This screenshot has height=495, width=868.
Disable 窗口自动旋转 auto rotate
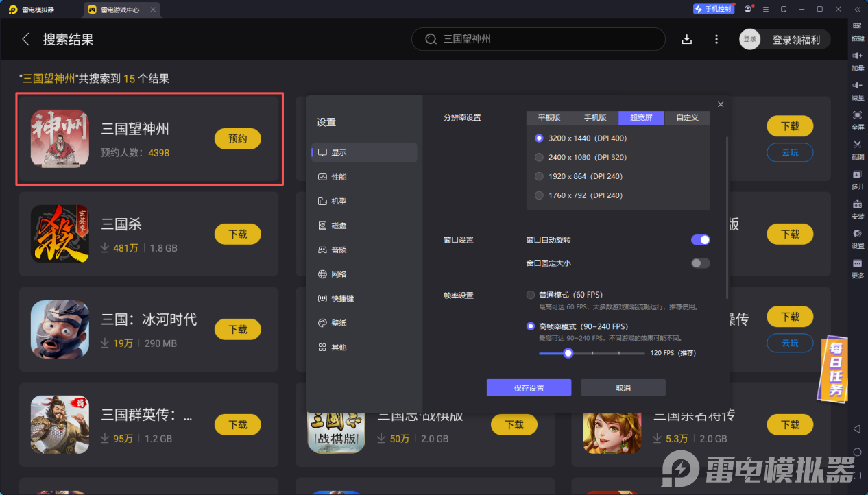click(700, 239)
